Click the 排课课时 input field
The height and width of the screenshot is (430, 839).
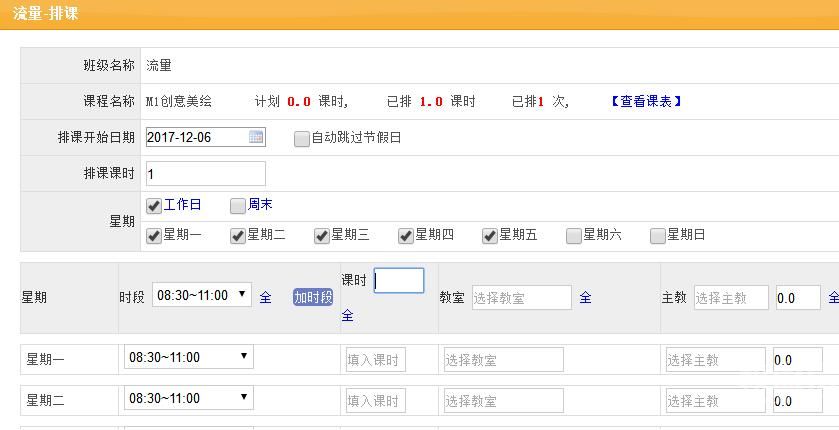[205, 174]
